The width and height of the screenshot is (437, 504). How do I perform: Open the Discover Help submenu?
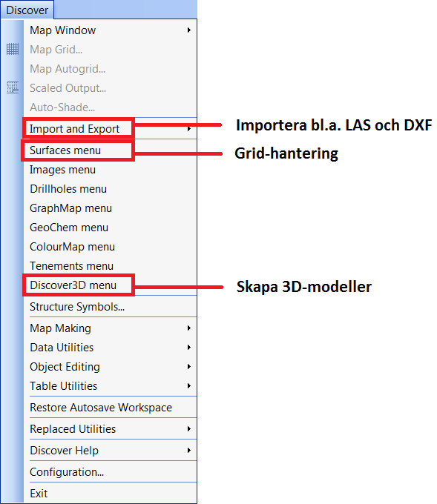coord(110,451)
